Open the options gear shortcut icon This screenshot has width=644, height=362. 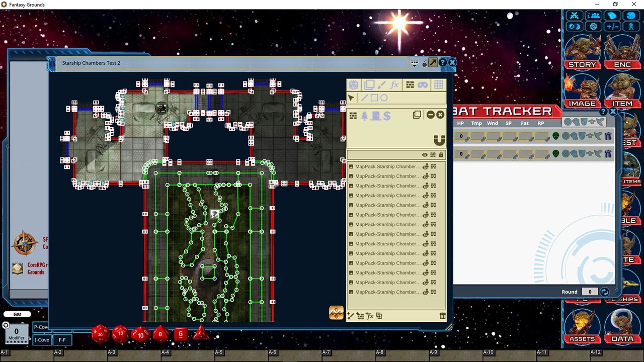(x=594, y=27)
